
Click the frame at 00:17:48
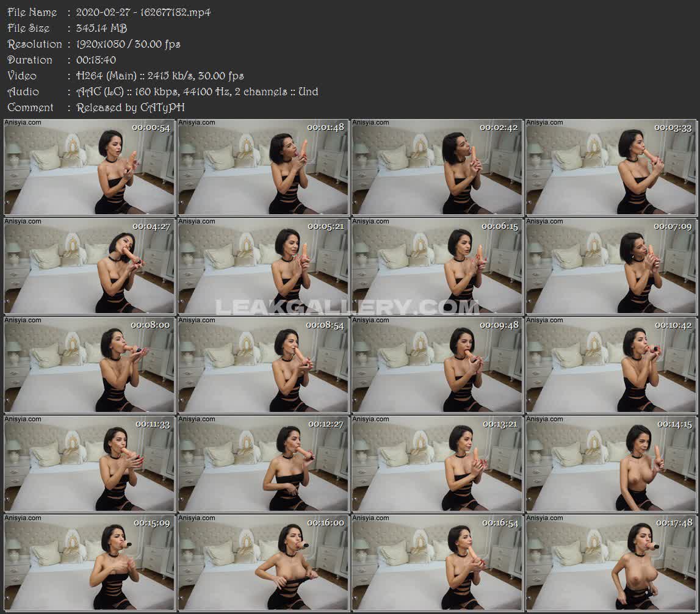coord(611,563)
